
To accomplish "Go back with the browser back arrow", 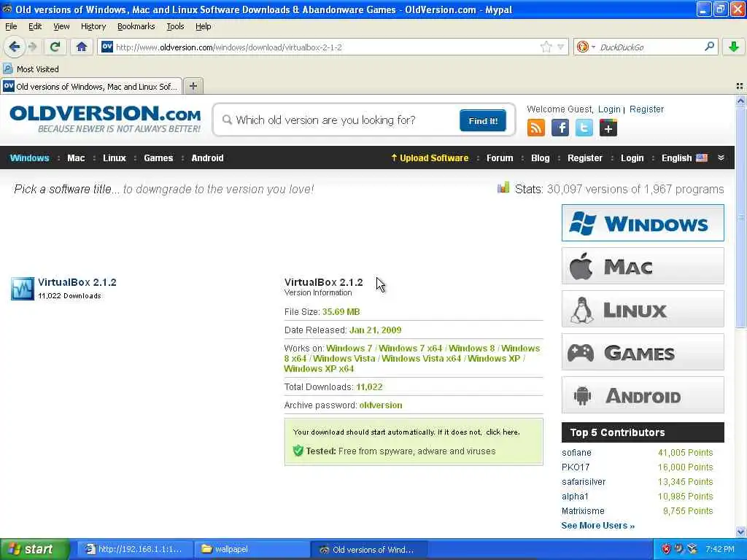I will [x=15, y=47].
